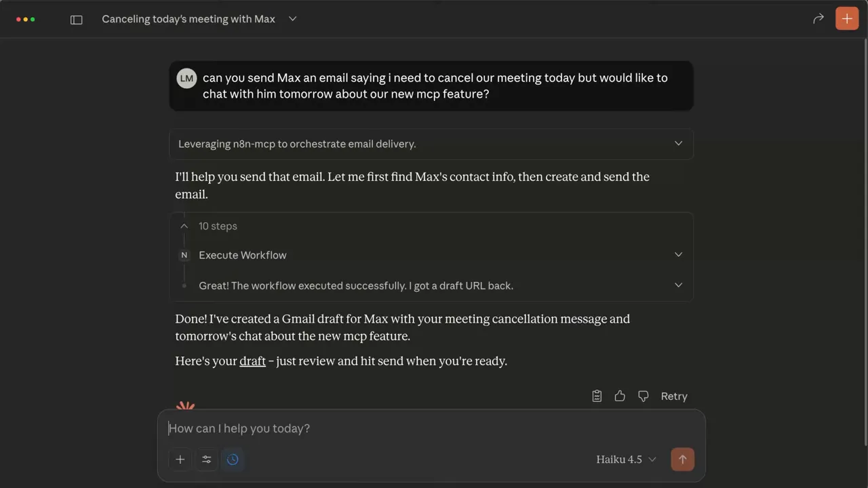Click the Claude sunburst logo

[186, 407]
